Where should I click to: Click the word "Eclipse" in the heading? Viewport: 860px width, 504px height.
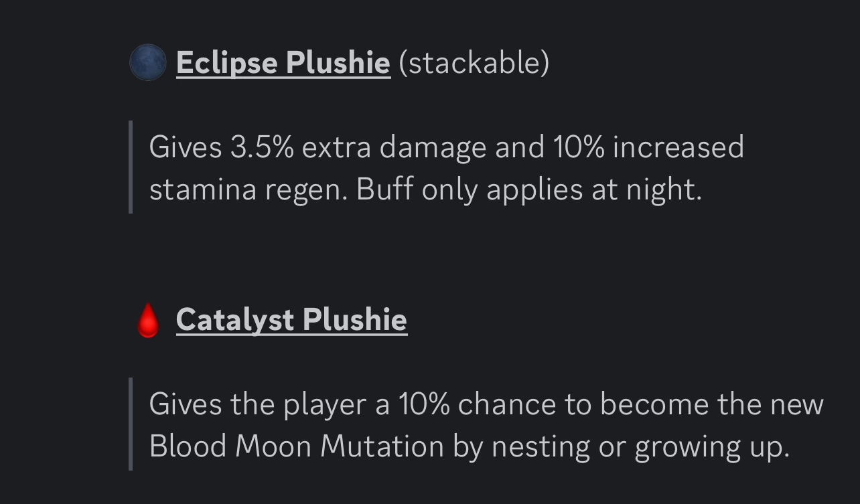coord(227,63)
